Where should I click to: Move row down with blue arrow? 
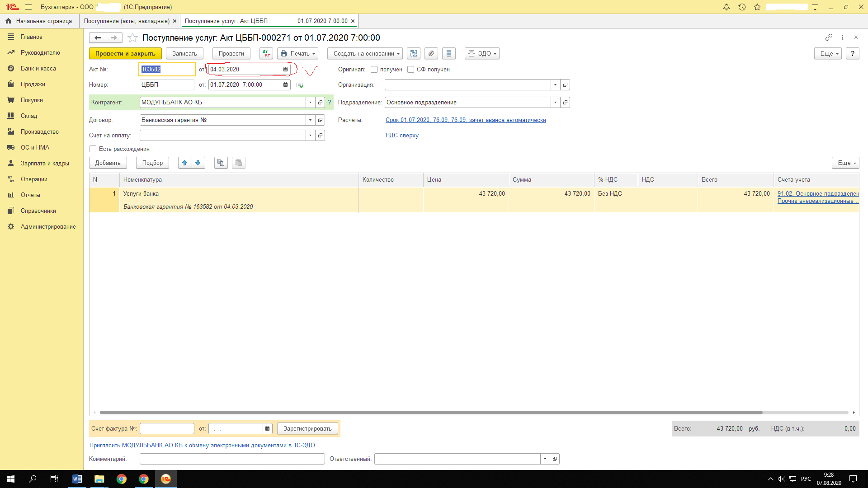click(x=198, y=163)
